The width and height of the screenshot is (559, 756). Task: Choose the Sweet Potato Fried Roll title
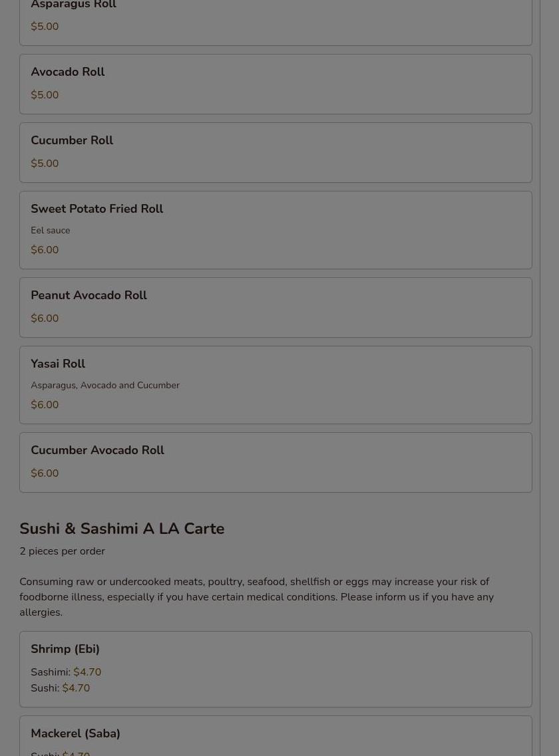point(97,209)
